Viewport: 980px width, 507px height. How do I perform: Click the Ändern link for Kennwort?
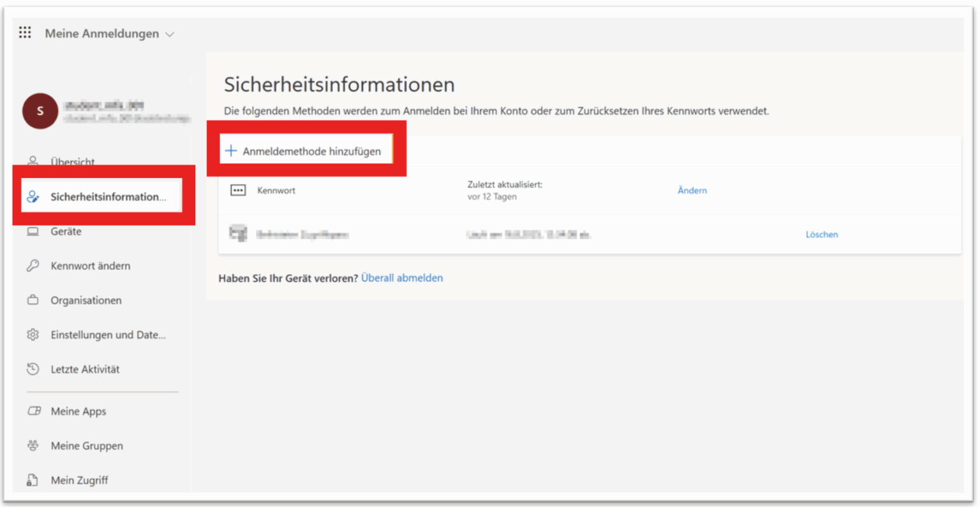(x=692, y=190)
